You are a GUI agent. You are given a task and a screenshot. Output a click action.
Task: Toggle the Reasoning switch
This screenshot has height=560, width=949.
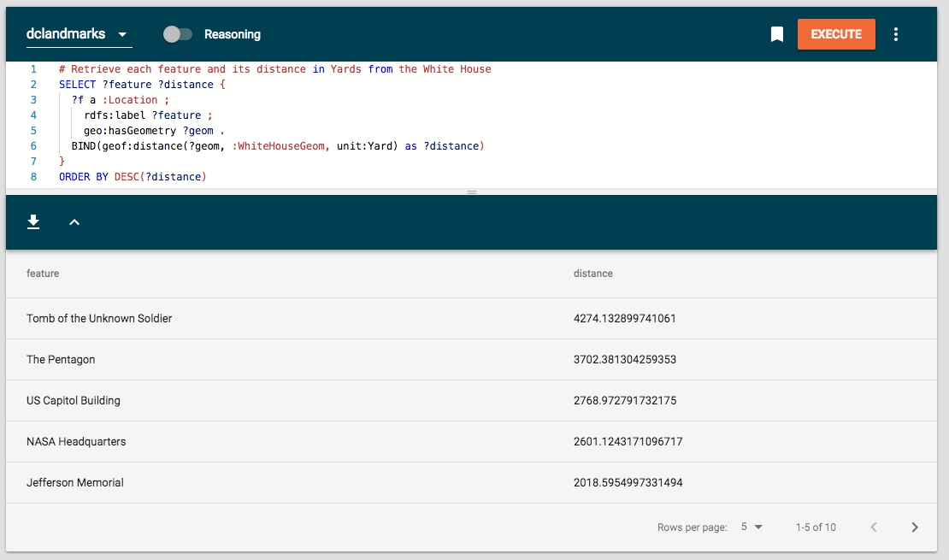point(178,34)
